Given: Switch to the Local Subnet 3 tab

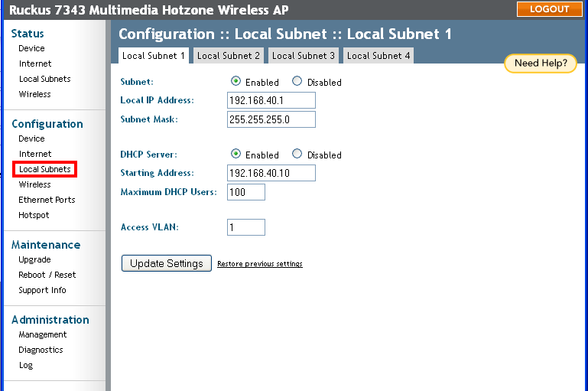Looking at the screenshot, I should 304,56.
